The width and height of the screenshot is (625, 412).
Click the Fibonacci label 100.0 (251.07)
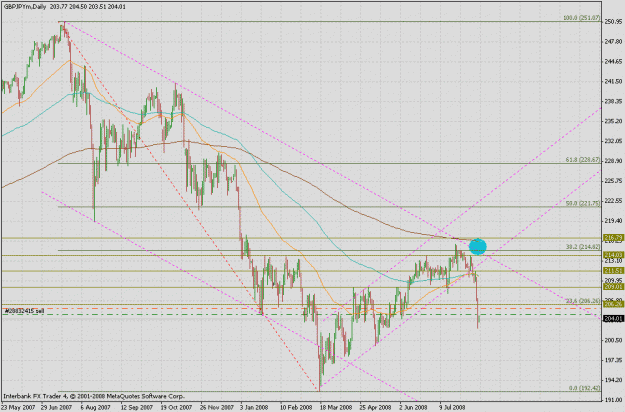click(582, 18)
